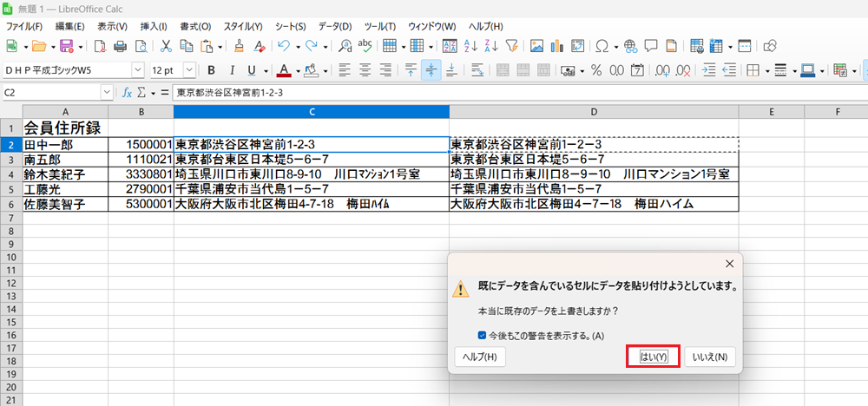Click the Print icon
Screen dimensions: 868x406
[120, 46]
